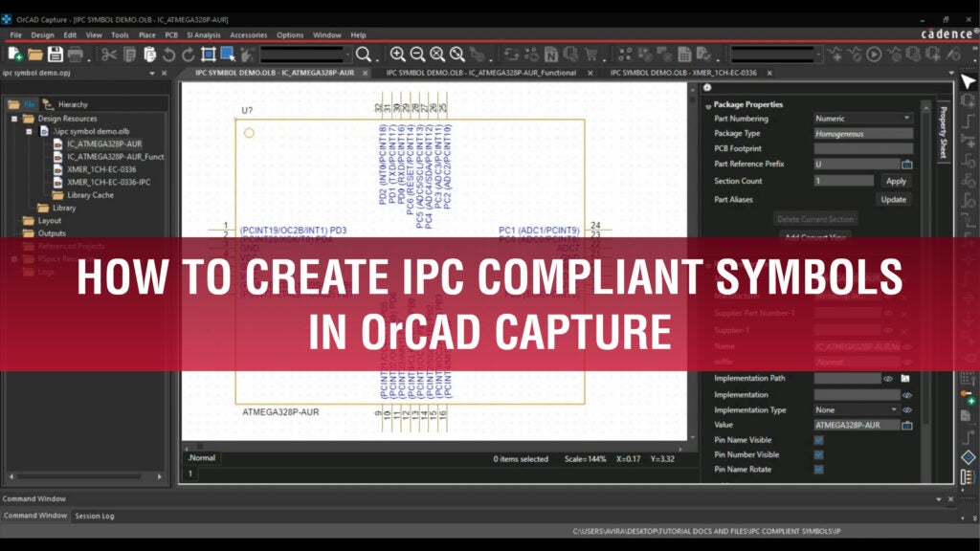Select the Cut (scissors) tool
The image size is (980, 551).
point(109,55)
